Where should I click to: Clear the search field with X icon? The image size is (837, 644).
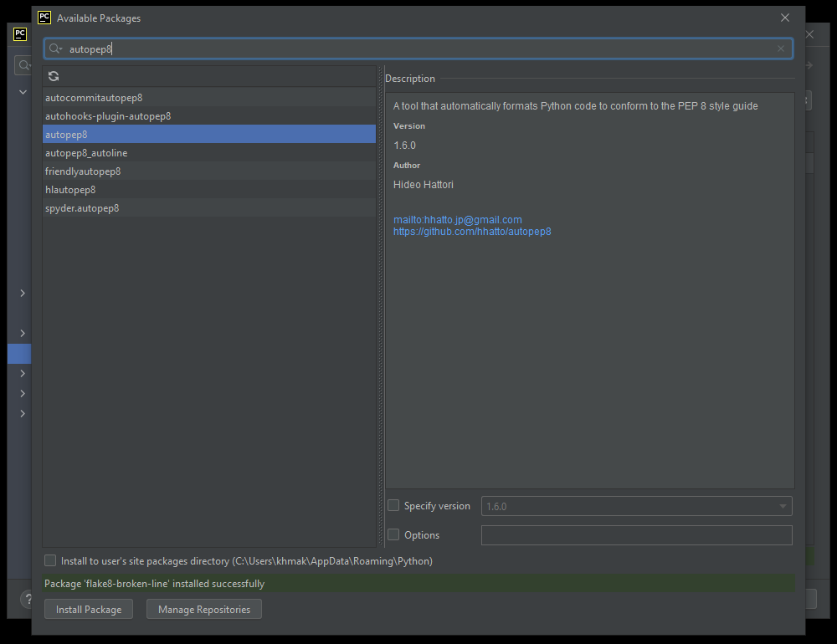click(x=780, y=49)
